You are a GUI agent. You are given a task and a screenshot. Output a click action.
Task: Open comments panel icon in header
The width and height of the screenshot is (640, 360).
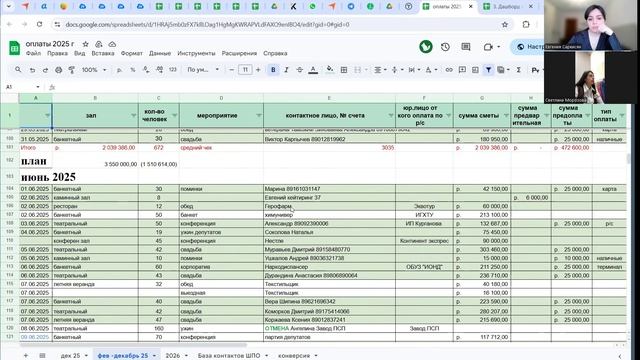(466, 47)
